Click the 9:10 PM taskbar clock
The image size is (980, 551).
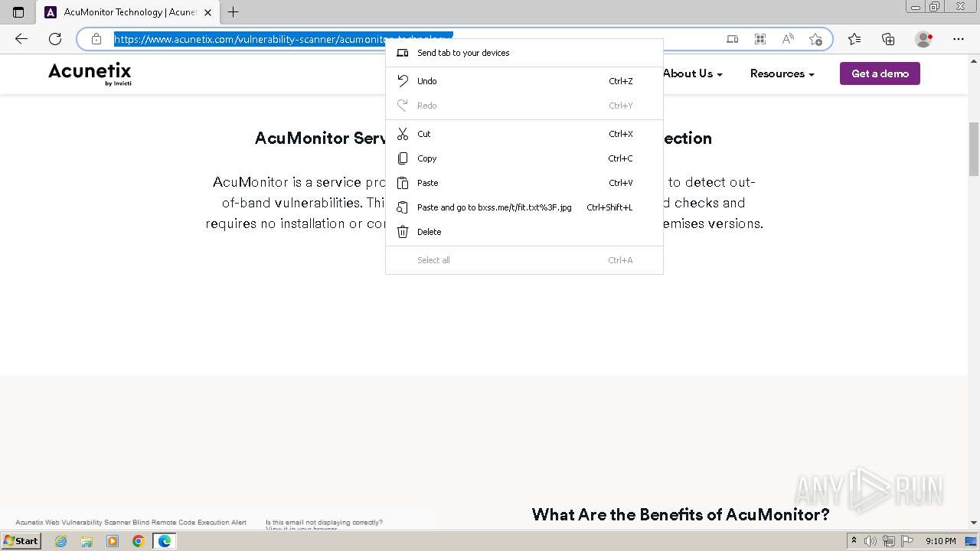coord(940,541)
